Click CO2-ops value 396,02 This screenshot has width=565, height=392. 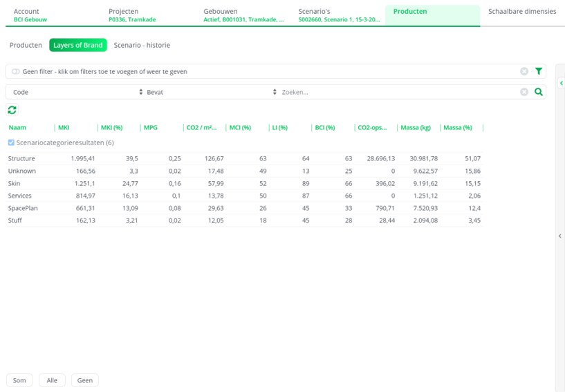tap(385, 183)
